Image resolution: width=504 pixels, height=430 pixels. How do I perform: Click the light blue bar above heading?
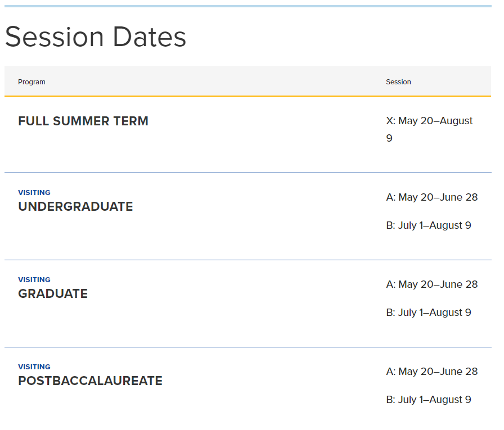coord(248,6)
